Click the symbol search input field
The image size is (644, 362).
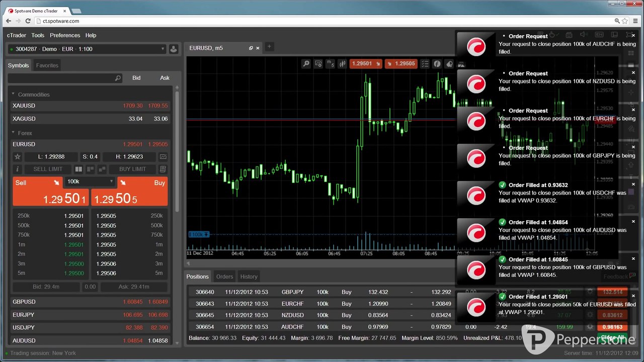pos(65,78)
